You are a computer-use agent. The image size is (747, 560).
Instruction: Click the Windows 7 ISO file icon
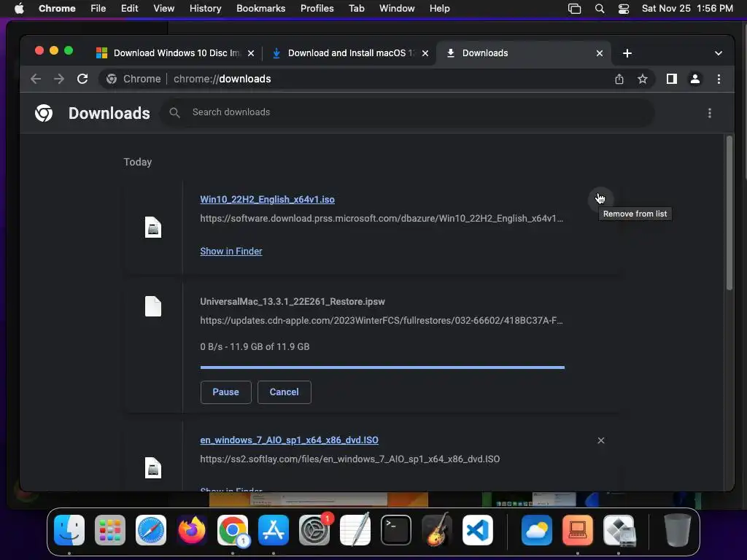click(153, 467)
